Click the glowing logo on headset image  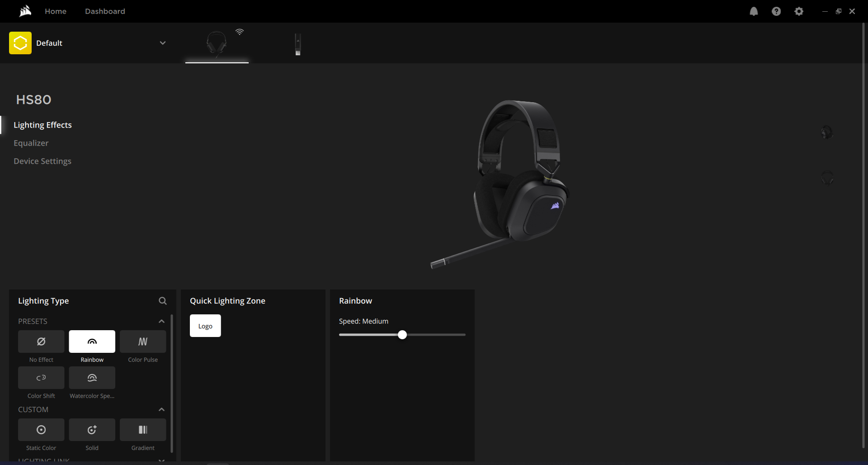click(555, 206)
